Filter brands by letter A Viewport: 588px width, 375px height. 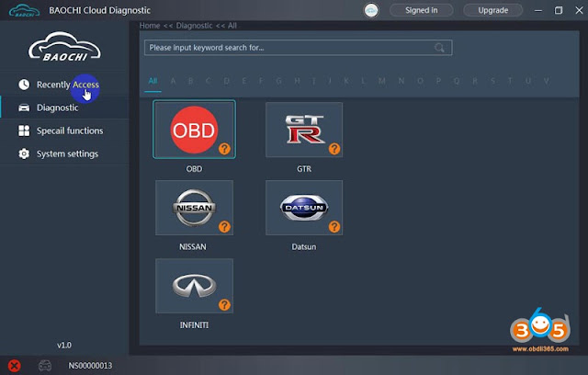173,81
